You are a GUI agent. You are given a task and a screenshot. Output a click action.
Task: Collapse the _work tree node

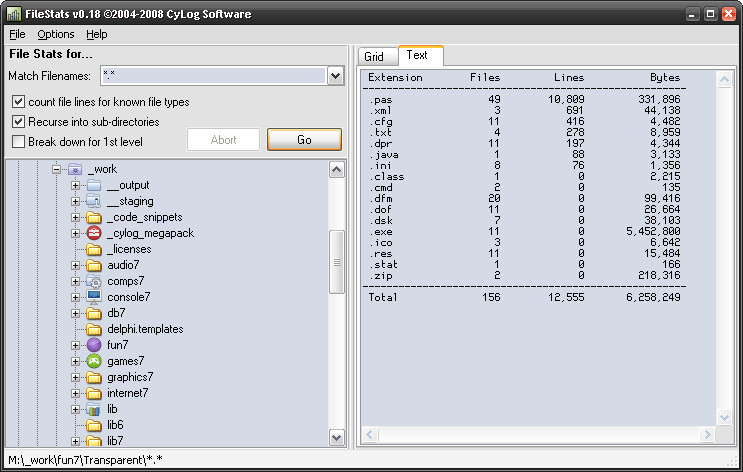pyautogui.click(x=56, y=169)
